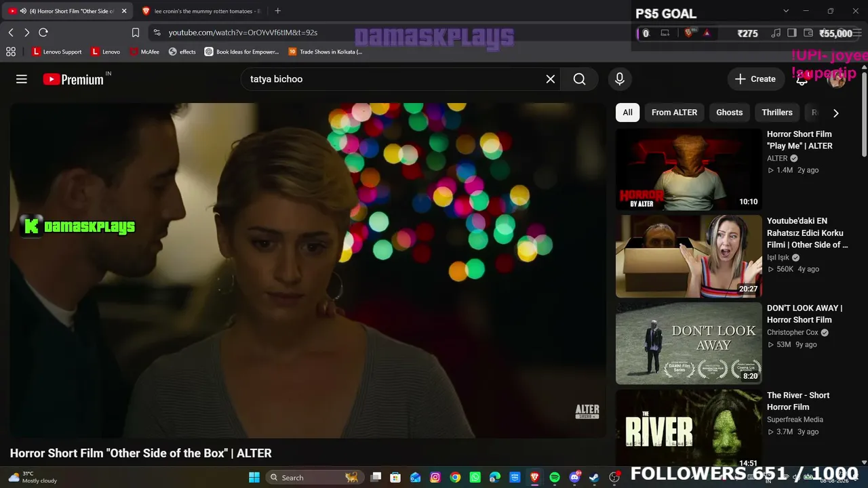Click the address bar URL
Screen dimensions: 868x488
tap(243, 33)
